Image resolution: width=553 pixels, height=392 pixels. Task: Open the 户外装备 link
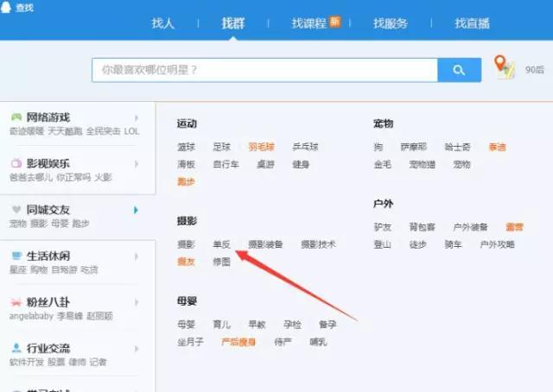click(x=471, y=227)
